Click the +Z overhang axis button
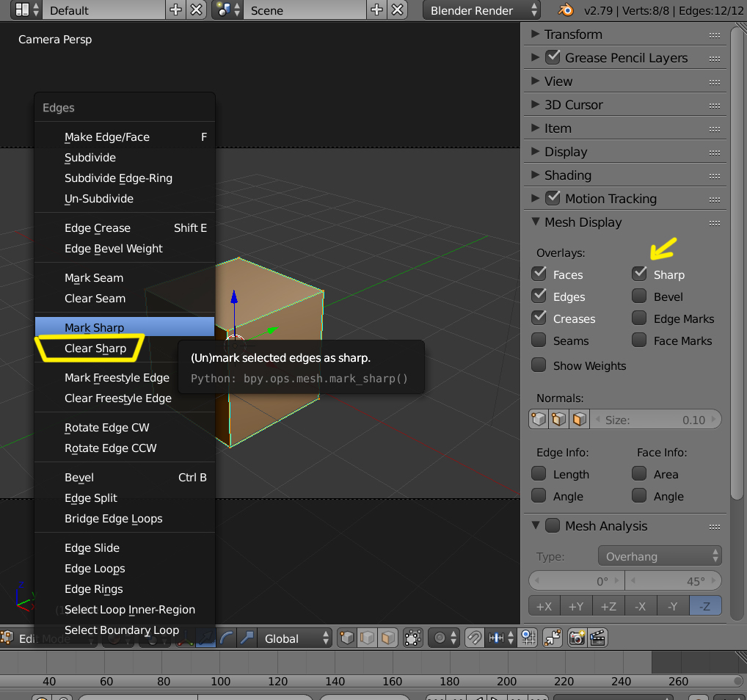Viewport: 747px width, 700px height. tap(608, 606)
